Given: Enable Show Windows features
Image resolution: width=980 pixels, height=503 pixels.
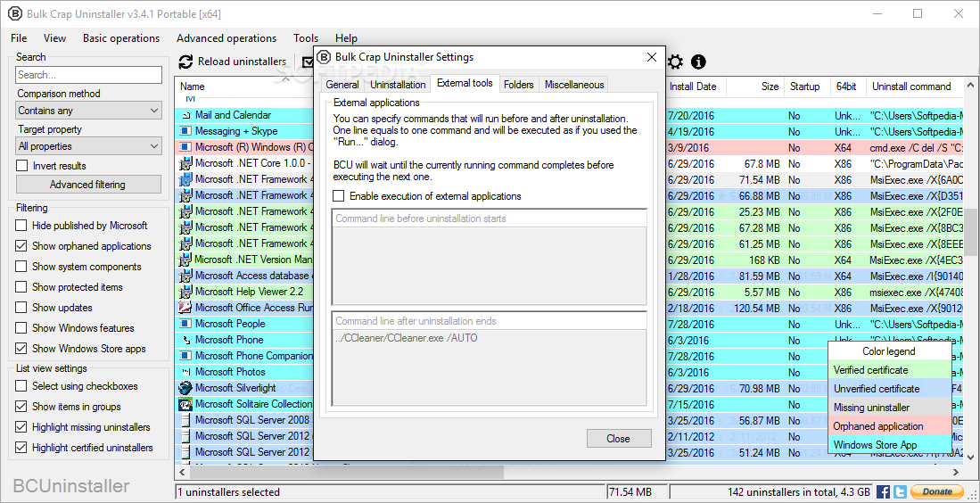Looking at the screenshot, I should coord(21,328).
